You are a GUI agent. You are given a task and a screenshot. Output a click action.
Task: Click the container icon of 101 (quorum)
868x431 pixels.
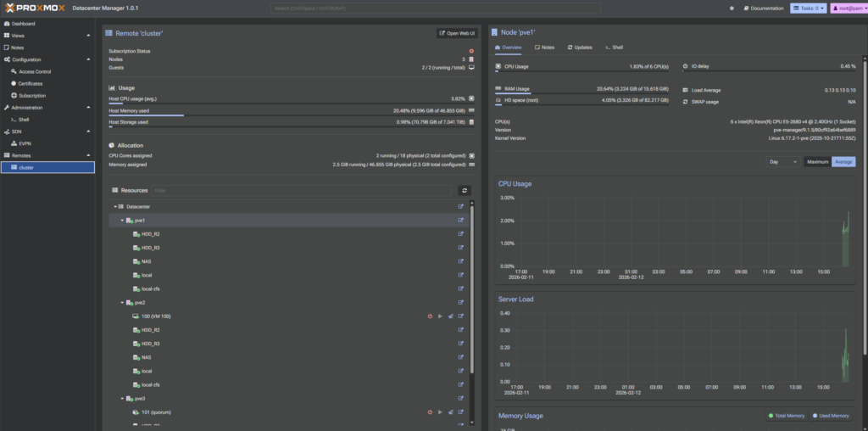pyautogui.click(x=136, y=412)
